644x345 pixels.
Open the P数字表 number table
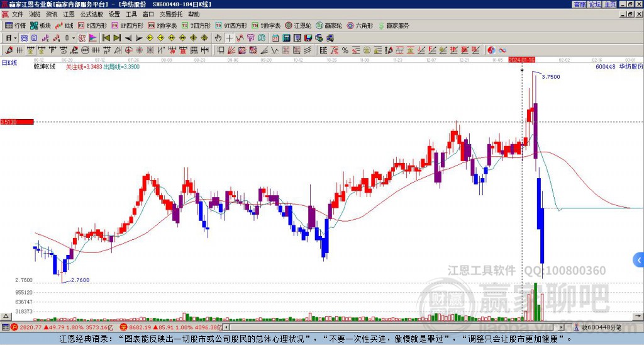tap(162, 25)
